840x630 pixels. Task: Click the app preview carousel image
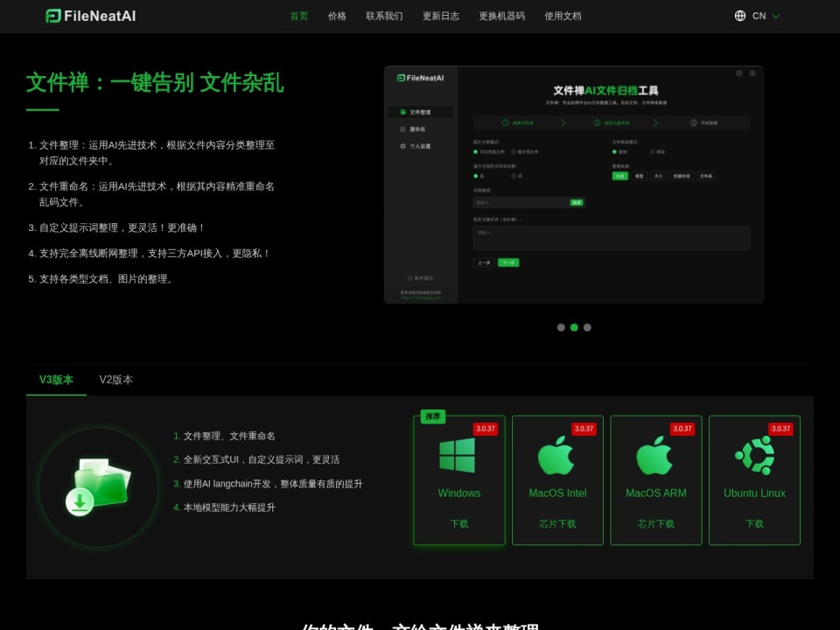(574, 185)
